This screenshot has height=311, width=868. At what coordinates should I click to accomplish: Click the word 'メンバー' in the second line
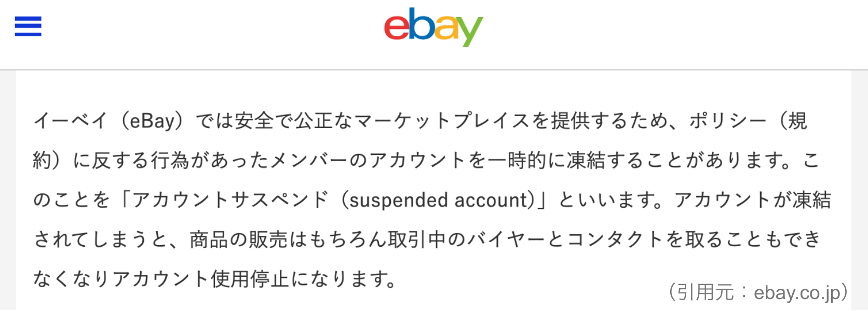308,160
